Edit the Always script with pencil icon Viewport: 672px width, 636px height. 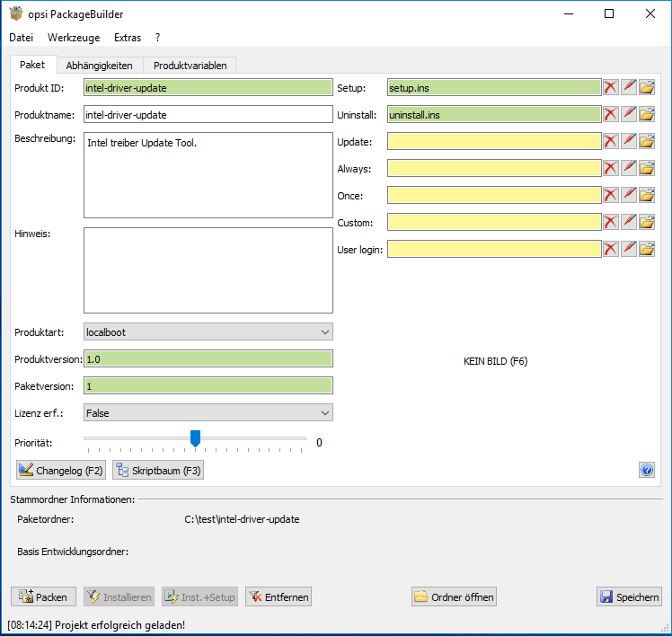629,168
